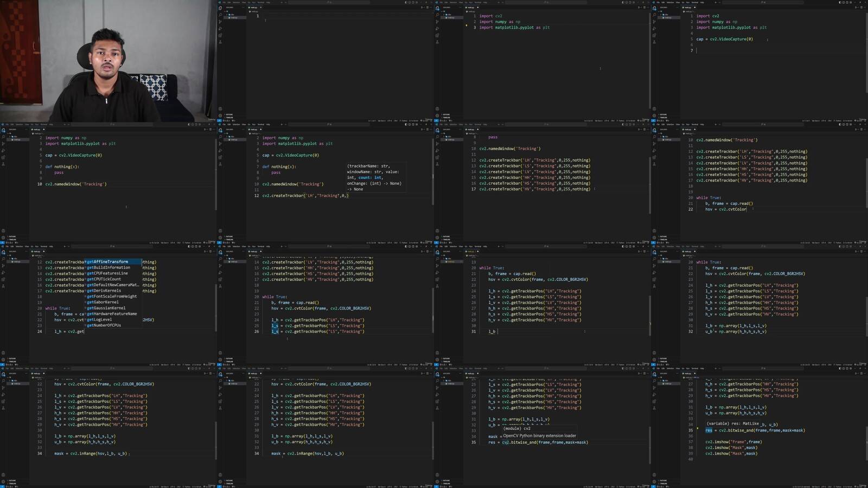Choose getGaussianKernel suggestion
868x488 pixels.
(x=113, y=308)
